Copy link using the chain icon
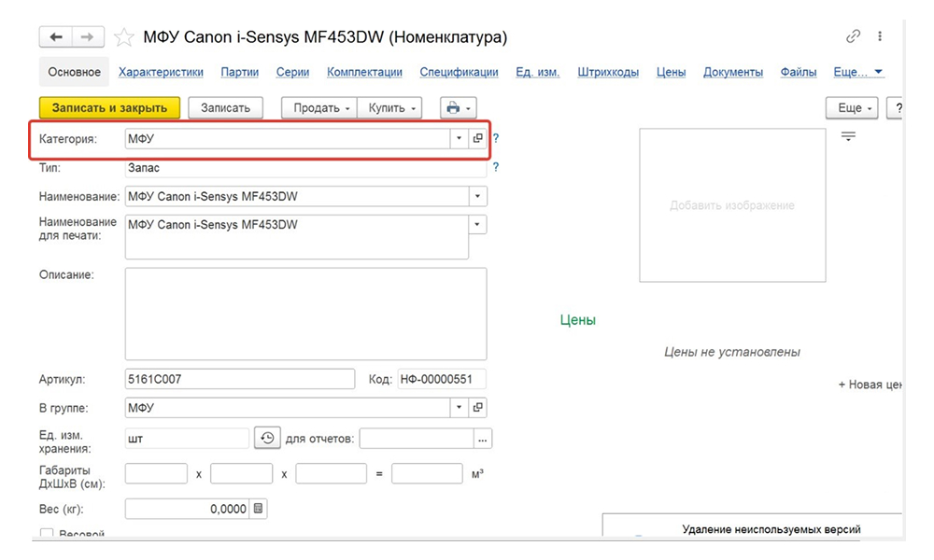Screen dimensions: 934x560 click(x=853, y=37)
